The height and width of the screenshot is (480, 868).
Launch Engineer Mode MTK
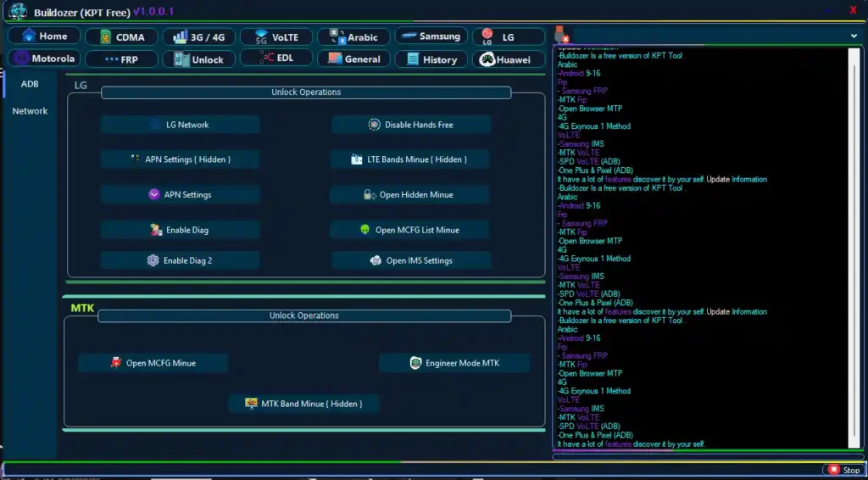(x=454, y=363)
